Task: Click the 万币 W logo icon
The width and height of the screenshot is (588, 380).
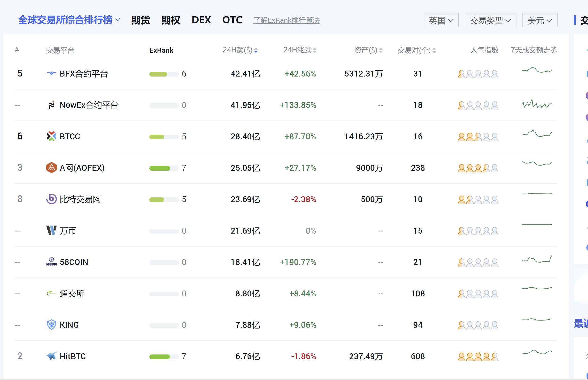Action: pyautogui.click(x=51, y=231)
